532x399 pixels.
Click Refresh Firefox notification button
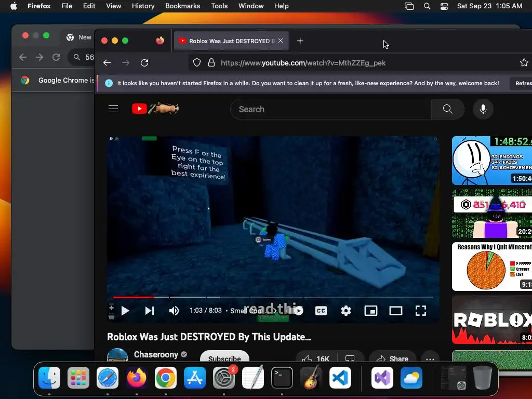click(521, 83)
